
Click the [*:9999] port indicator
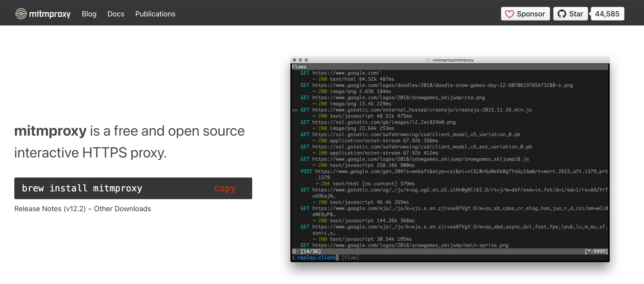click(596, 251)
